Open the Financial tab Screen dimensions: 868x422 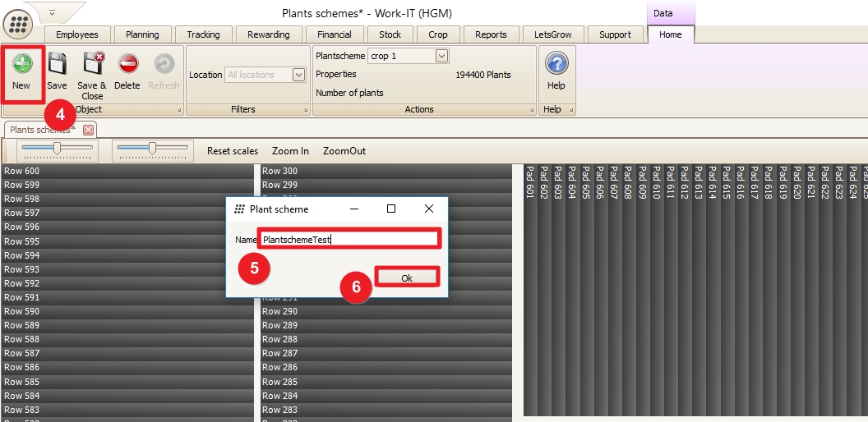[334, 34]
